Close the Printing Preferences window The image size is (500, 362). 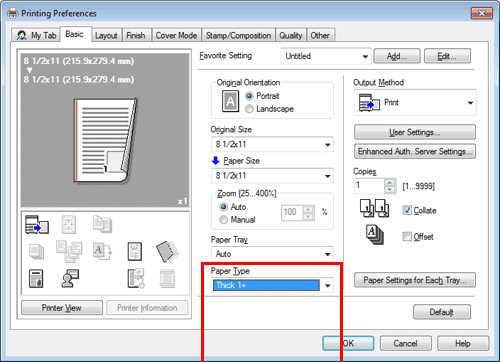tap(482, 13)
